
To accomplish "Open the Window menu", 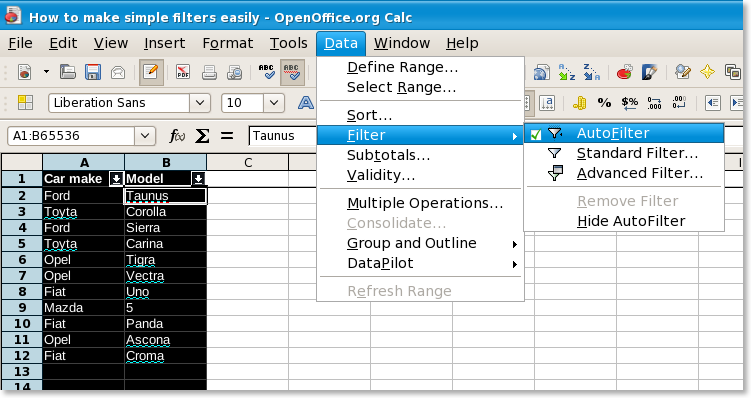I will click(401, 43).
